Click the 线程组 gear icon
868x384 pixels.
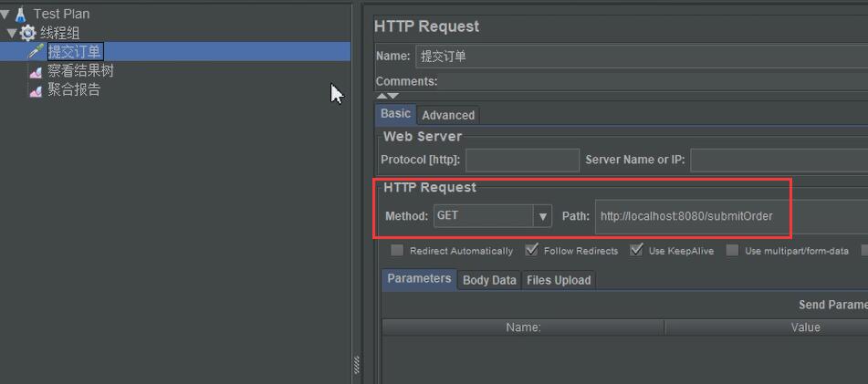[28, 33]
